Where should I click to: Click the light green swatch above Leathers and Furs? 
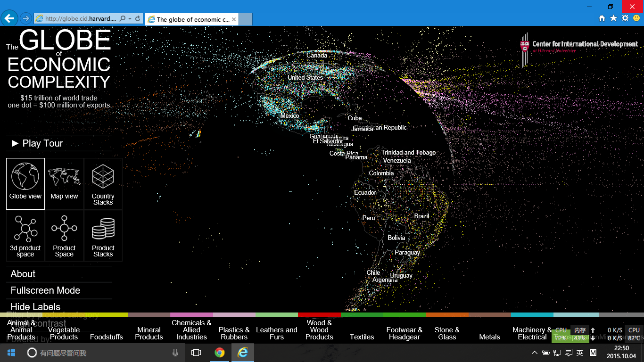pyautogui.click(x=277, y=315)
